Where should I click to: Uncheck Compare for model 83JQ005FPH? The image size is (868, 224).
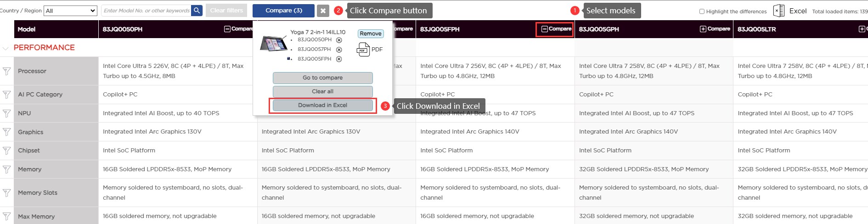(545, 29)
